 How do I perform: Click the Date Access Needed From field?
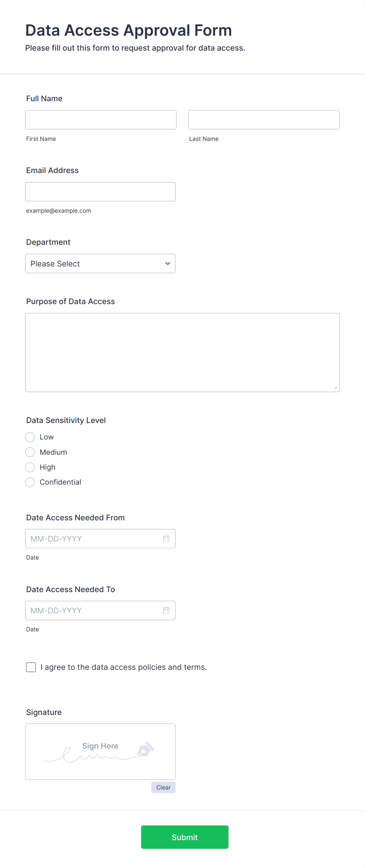click(100, 539)
